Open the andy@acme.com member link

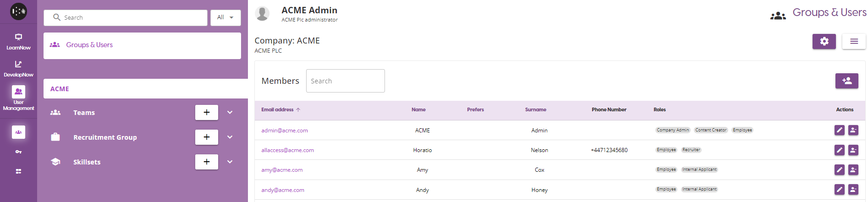(282, 190)
